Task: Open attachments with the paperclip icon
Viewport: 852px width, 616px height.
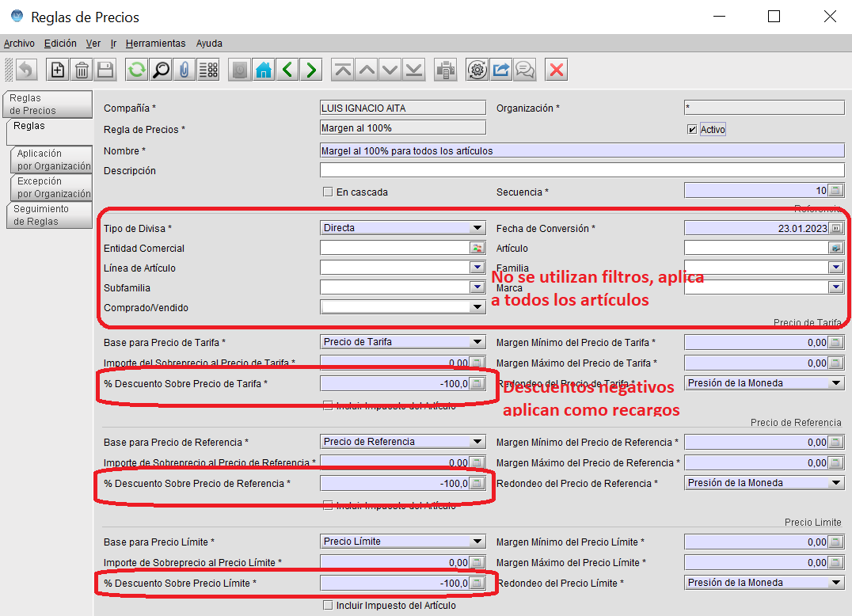Action: point(184,70)
